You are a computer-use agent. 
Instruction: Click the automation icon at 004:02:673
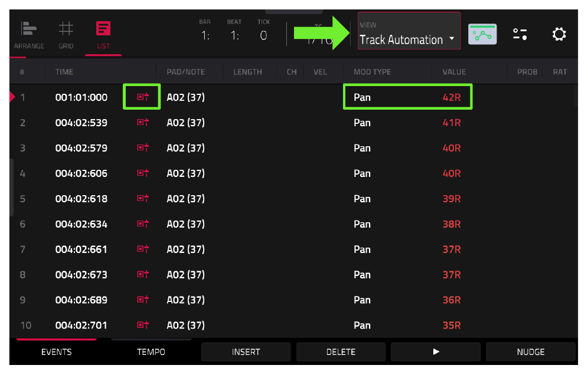[x=143, y=274]
